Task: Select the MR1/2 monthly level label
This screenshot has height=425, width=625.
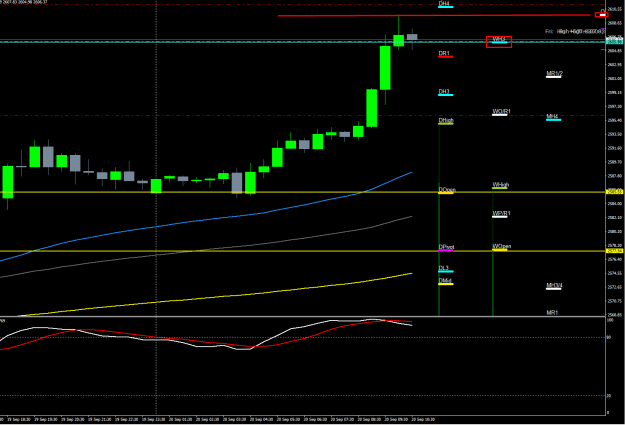Action: point(554,73)
